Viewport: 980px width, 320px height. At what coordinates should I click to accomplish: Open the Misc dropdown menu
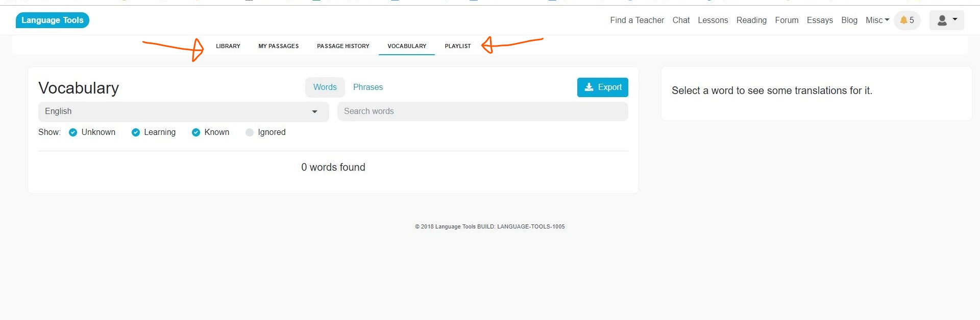click(x=877, y=20)
